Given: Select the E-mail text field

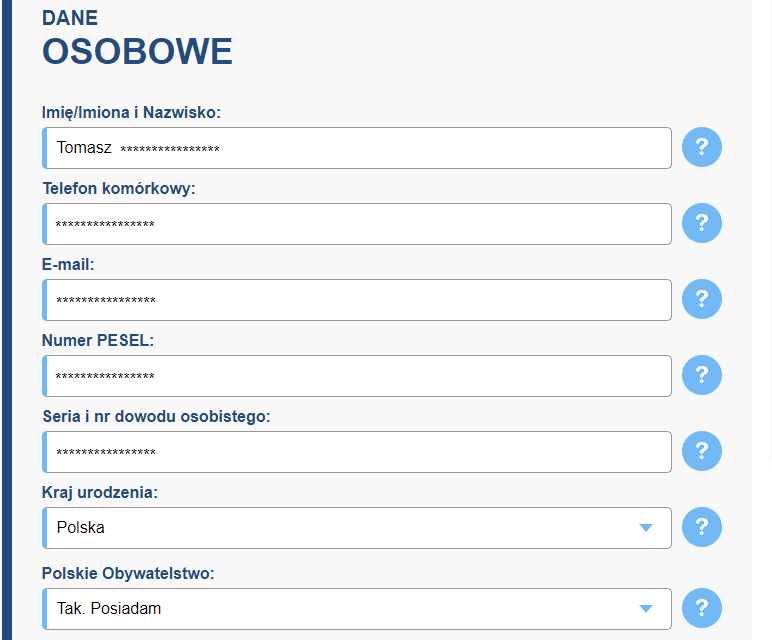Looking at the screenshot, I should pyautogui.click(x=357, y=300).
